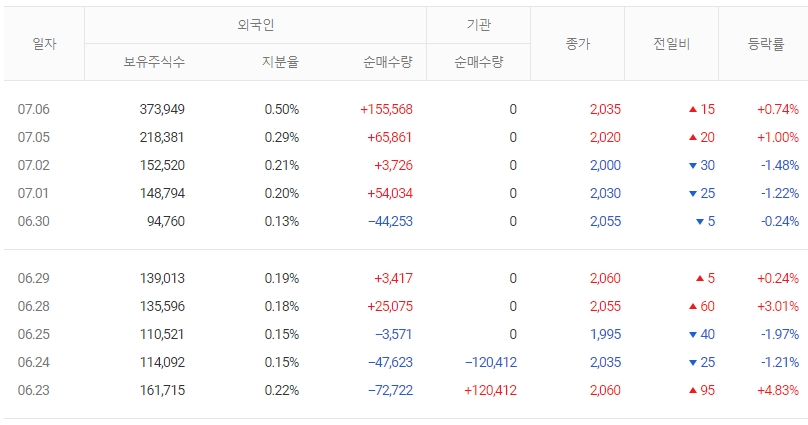This screenshot has width=808, height=425.
Task: Select the date cell 06.25
Action: tap(33, 334)
